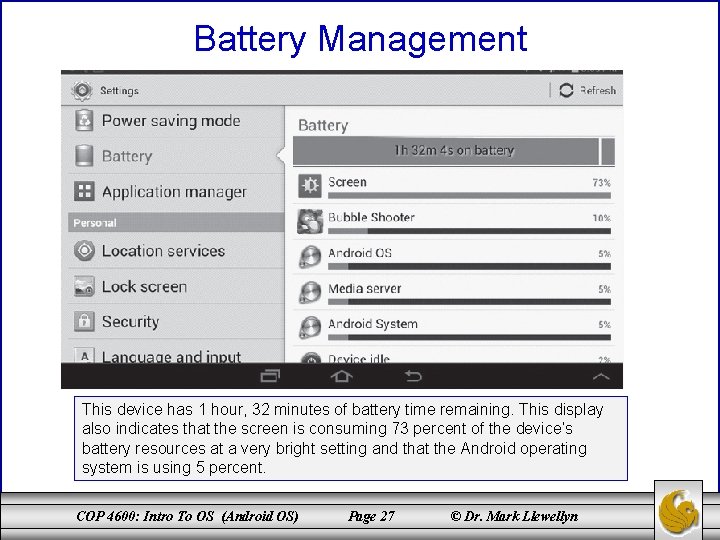Click the Refresh text button

597,90
